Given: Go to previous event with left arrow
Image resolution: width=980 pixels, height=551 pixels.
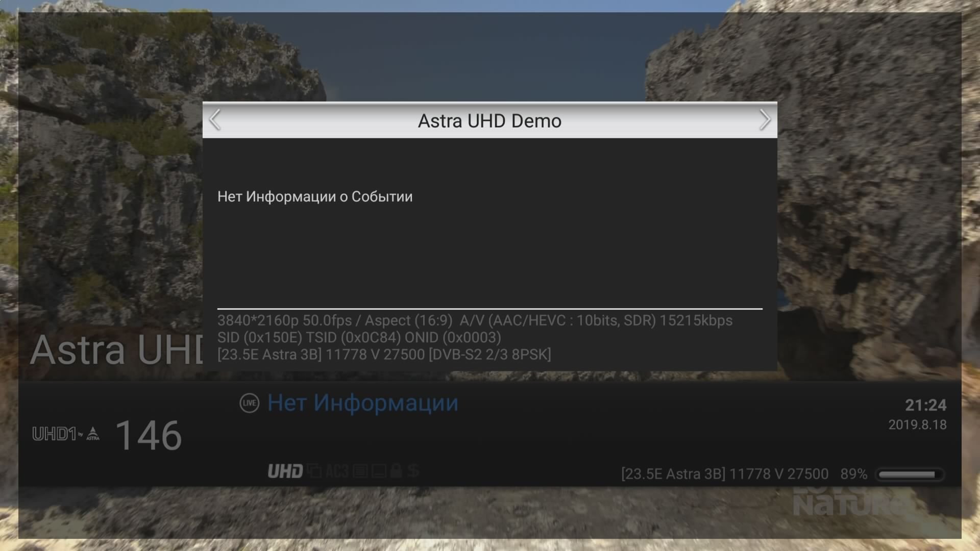Looking at the screenshot, I should click(x=215, y=120).
